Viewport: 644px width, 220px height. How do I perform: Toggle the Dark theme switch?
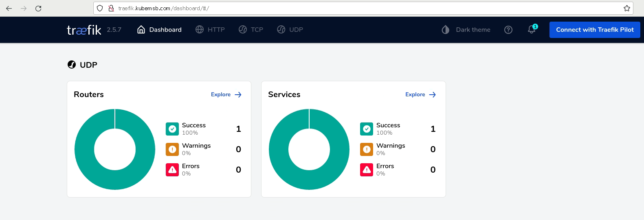[x=466, y=30]
